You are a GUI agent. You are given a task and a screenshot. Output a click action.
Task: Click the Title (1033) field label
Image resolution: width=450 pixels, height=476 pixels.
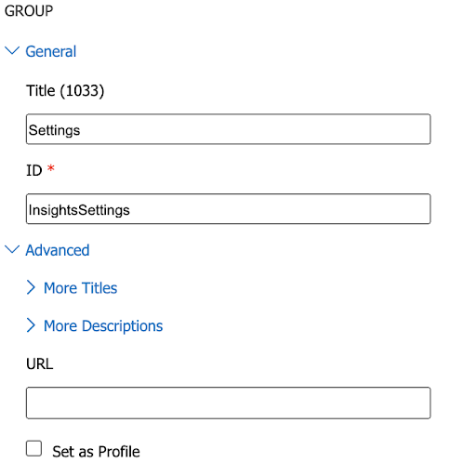coord(65,91)
